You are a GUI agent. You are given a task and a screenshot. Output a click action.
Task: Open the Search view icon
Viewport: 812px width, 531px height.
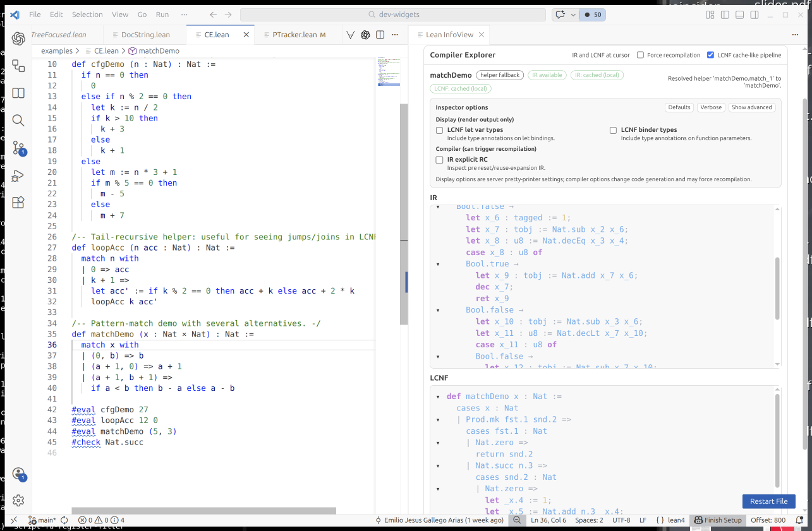click(x=18, y=120)
